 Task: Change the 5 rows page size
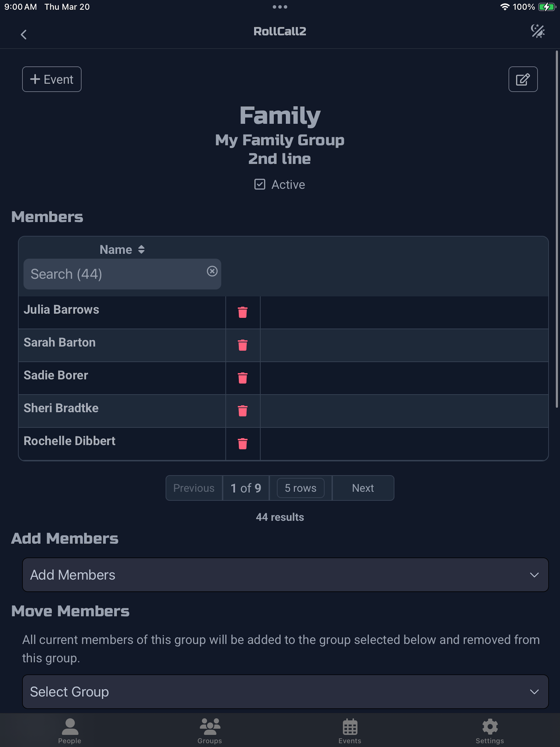300,488
